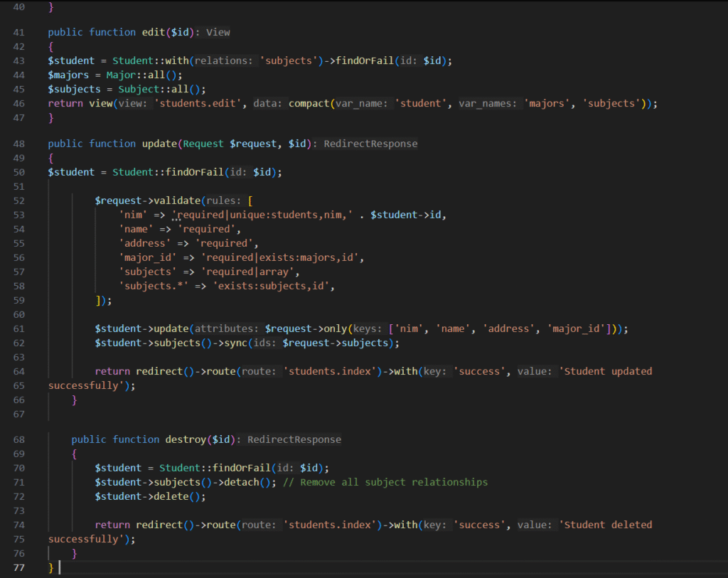This screenshot has width=728, height=578.
Task: Click the View return type hint
Action: (218, 33)
